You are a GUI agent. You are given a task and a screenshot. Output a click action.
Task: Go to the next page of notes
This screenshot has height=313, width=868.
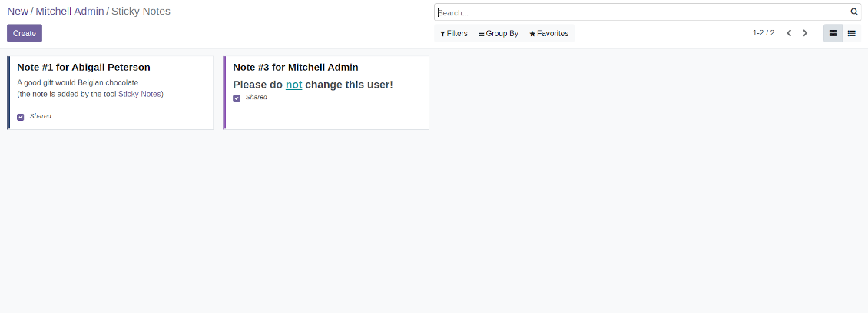tap(805, 33)
